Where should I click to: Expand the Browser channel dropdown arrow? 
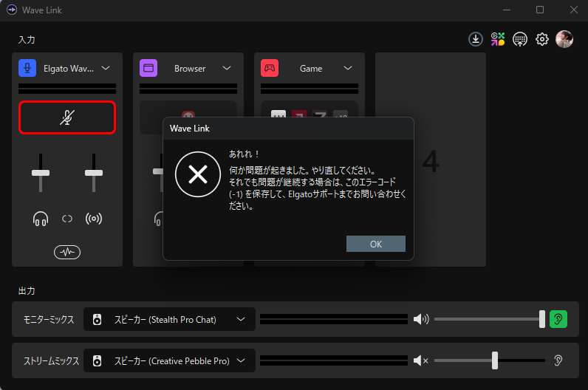(227, 68)
